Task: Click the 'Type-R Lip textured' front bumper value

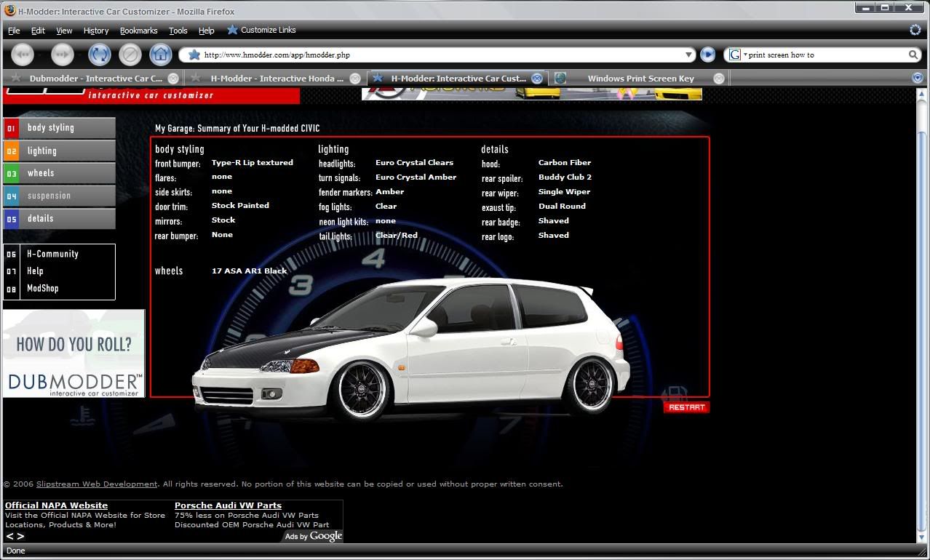Action: [253, 163]
